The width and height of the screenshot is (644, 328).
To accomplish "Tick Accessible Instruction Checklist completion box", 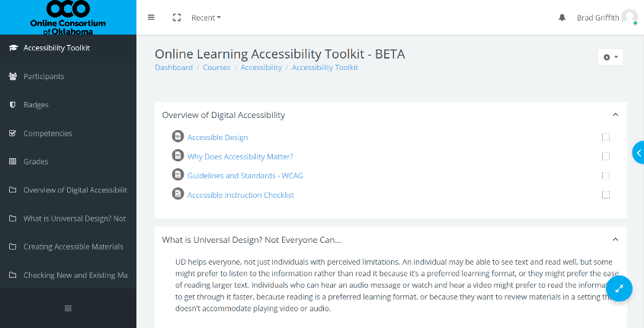I will pos(606,195).
